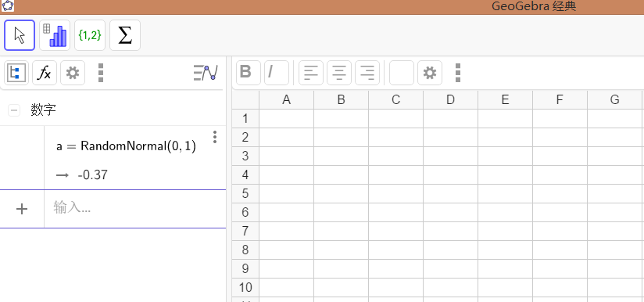Toggle bold formatting in spreadsheet
This screenshot has width=644, height=302.
[x=249, y=73]
